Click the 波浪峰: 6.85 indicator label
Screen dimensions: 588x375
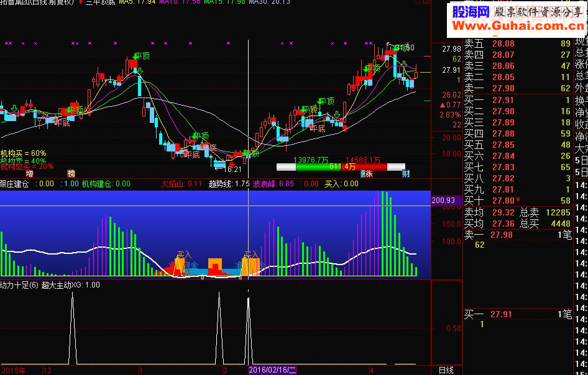273,184
